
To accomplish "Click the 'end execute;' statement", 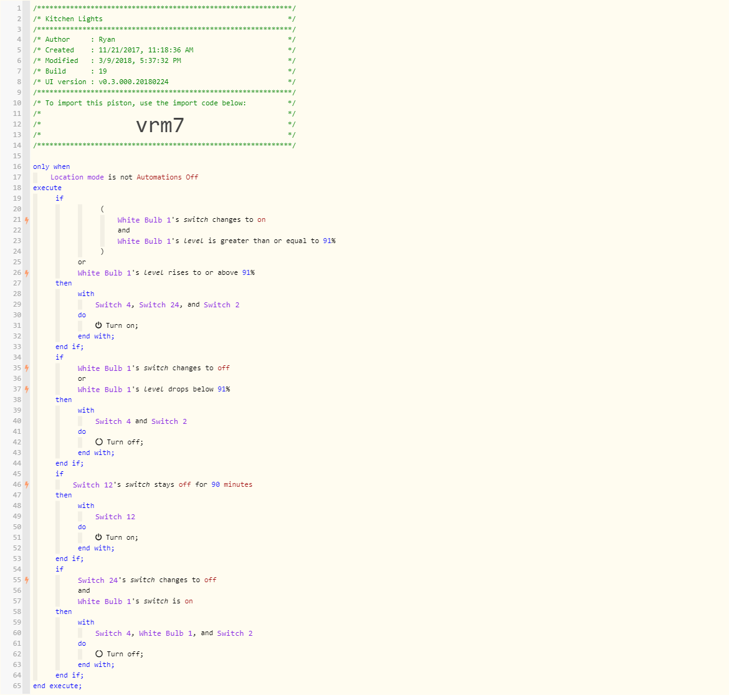I will pos(57,686).
